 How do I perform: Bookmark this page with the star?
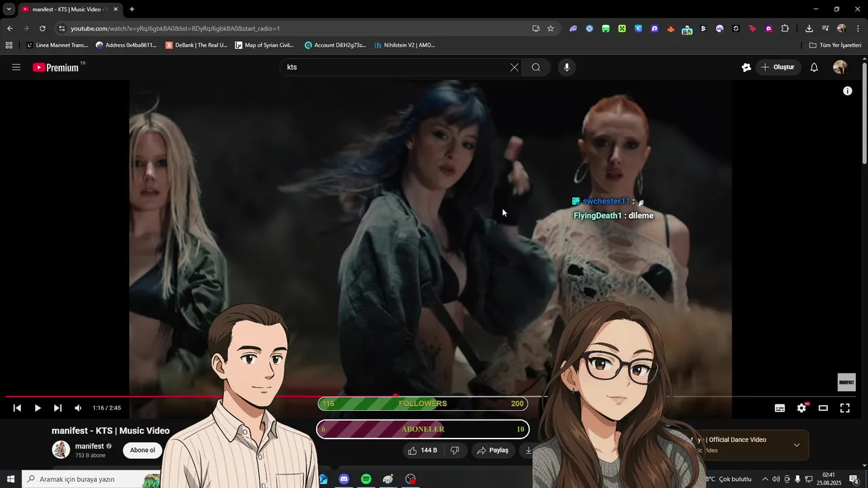tap(551, 28)
